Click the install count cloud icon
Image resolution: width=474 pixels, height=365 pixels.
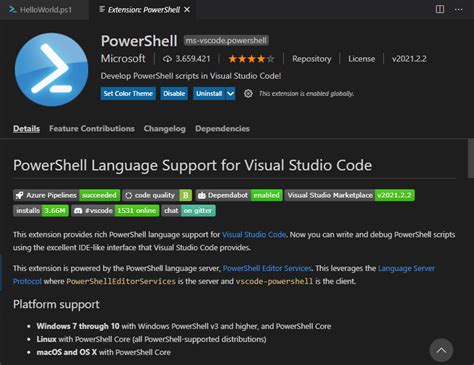[x=167, y=59]
